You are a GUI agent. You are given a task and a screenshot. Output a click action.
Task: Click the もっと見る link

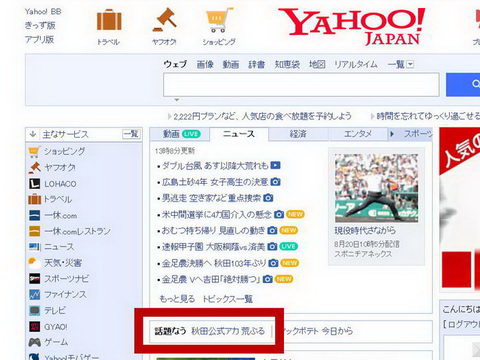click(x=177, y=299)
